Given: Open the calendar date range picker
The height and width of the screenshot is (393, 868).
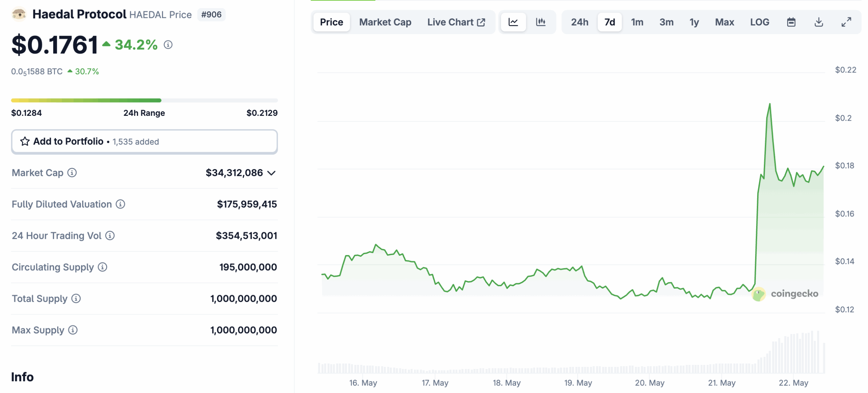Looking at the screenshot, I should click(791, 22).
